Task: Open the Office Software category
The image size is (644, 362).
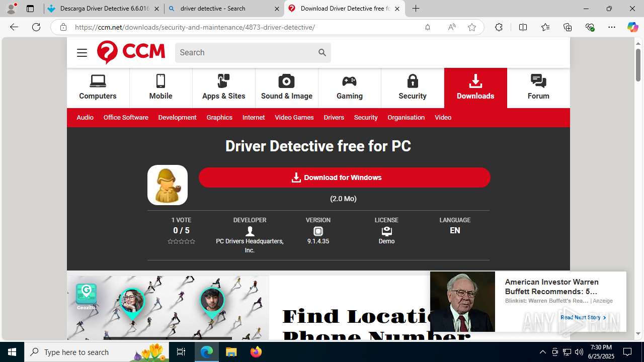Action: [x=126, y=117]
